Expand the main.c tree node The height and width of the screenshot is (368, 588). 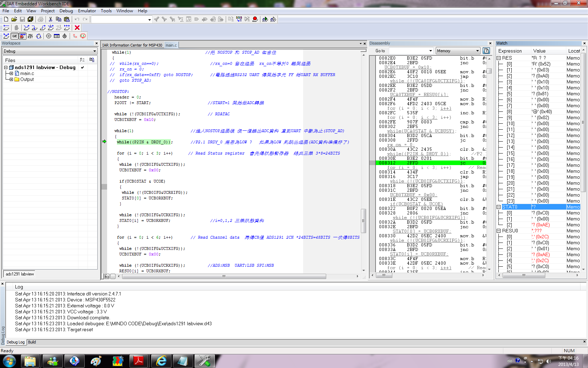point(12,74)
